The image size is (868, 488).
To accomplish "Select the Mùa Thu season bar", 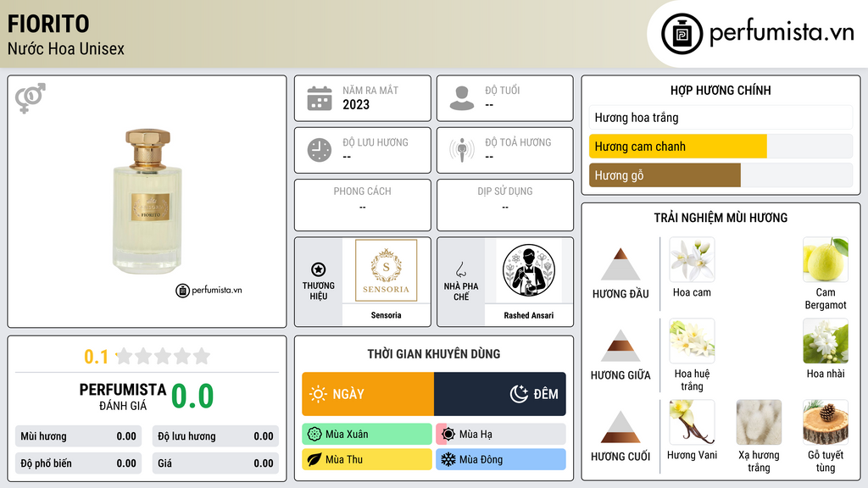I will (x=367, y=459).
